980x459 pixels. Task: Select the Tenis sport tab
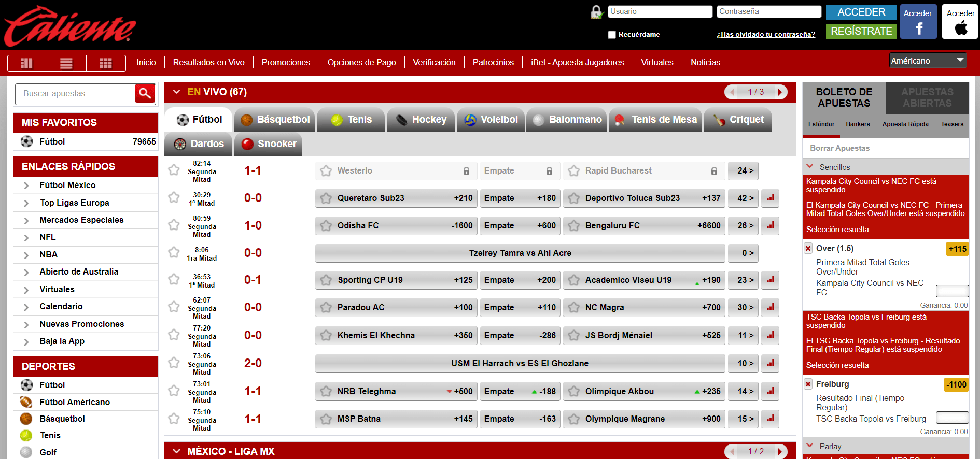pyautogui.click(x=351, y=120)
